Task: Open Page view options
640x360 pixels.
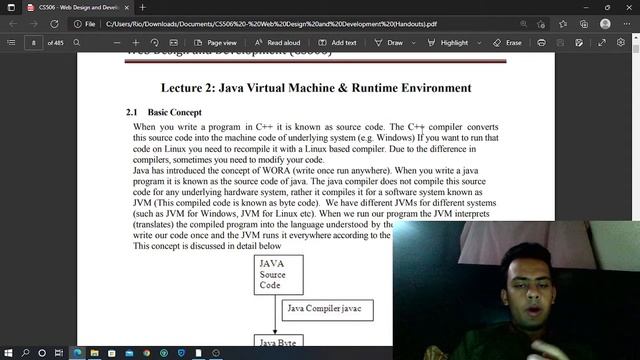Action: pos(216,42)
